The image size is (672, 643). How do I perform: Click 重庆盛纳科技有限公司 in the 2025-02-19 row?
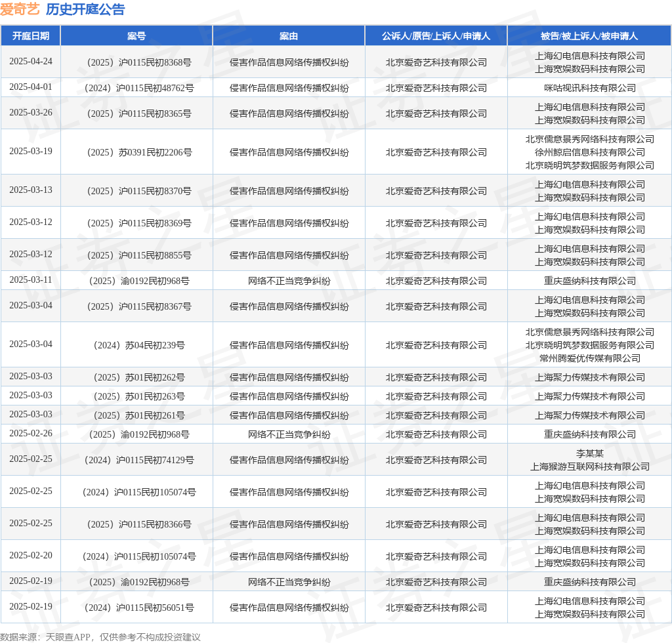coord(590,582)
